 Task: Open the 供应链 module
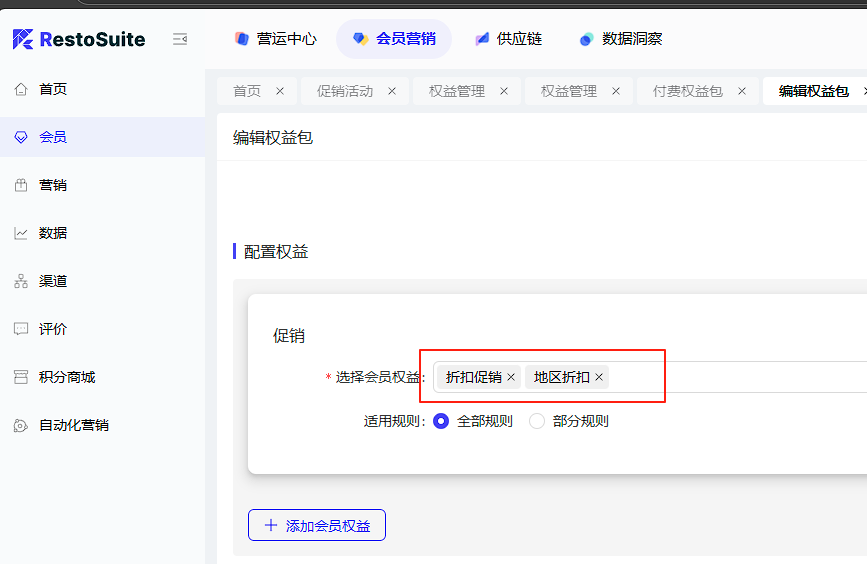pyautogui.click(x=509, y=39)
